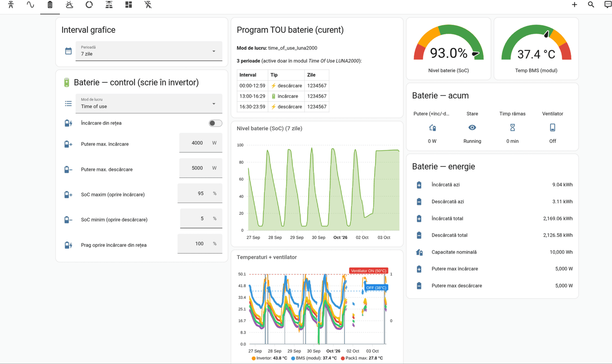Toggle Invertor series in temperature legend
Screen dimensions: 612x364
pos(270,358)
